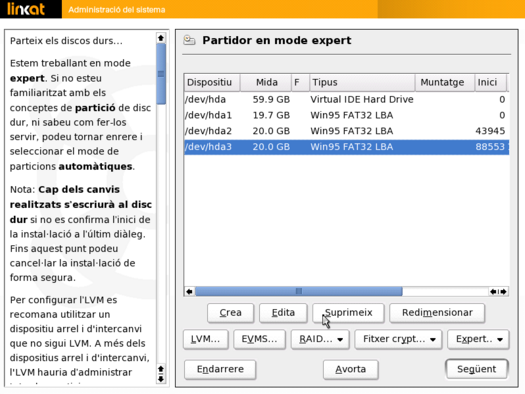Click the Administració del sistema header text
This screenshot has height=394, width=525.
coord(117,9)
